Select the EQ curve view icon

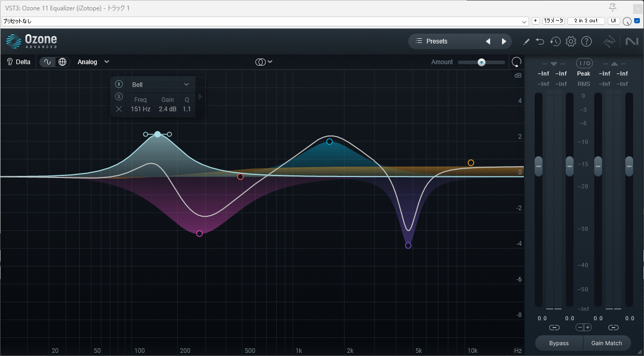48,62
